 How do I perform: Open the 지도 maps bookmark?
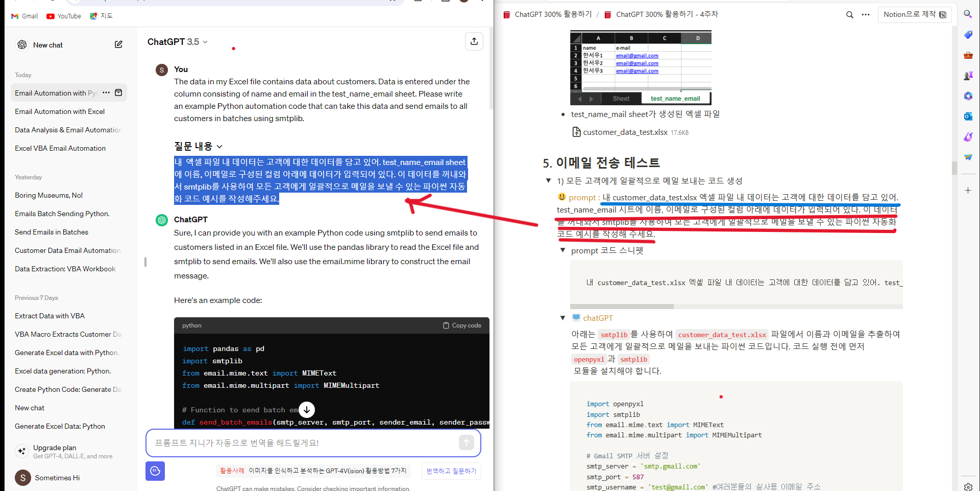pos(101,16)
